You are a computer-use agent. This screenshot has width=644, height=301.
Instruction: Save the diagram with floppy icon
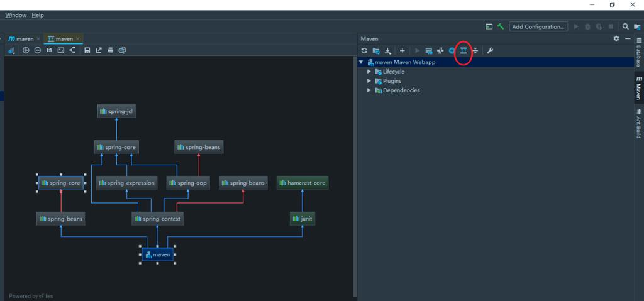[87, 50]
